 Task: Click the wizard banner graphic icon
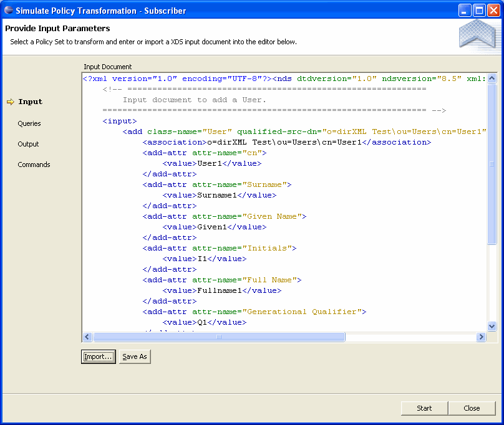pyautogui.click(x=477, y=34)
